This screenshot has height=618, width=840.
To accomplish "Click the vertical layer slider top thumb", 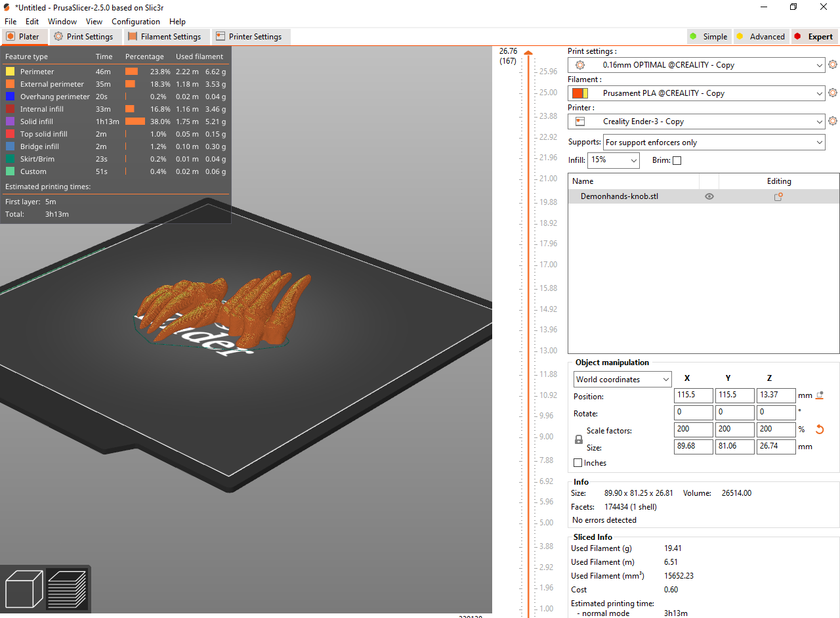I will (x=528, y=53).
